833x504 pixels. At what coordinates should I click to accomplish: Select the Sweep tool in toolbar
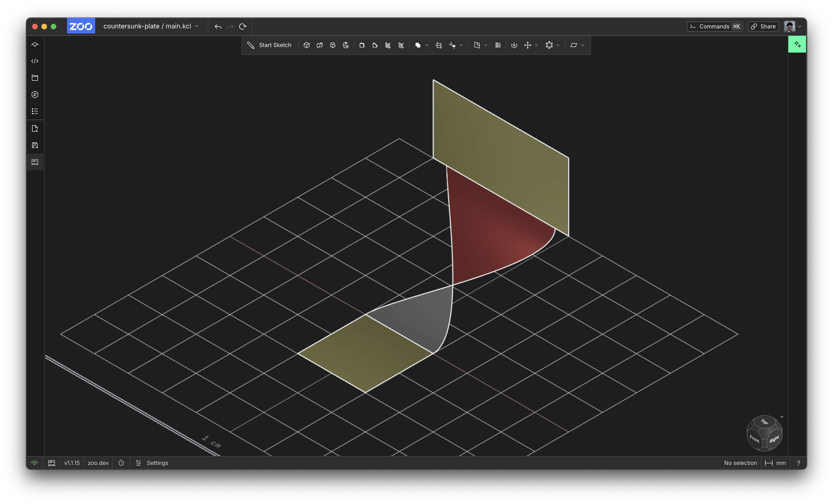click(x=319, y=45)
